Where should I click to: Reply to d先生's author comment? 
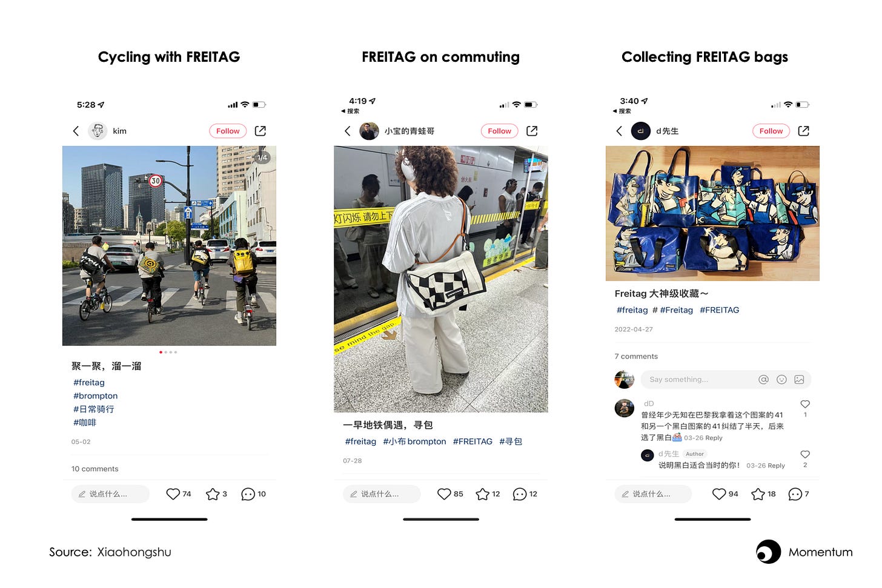point(776,466)
